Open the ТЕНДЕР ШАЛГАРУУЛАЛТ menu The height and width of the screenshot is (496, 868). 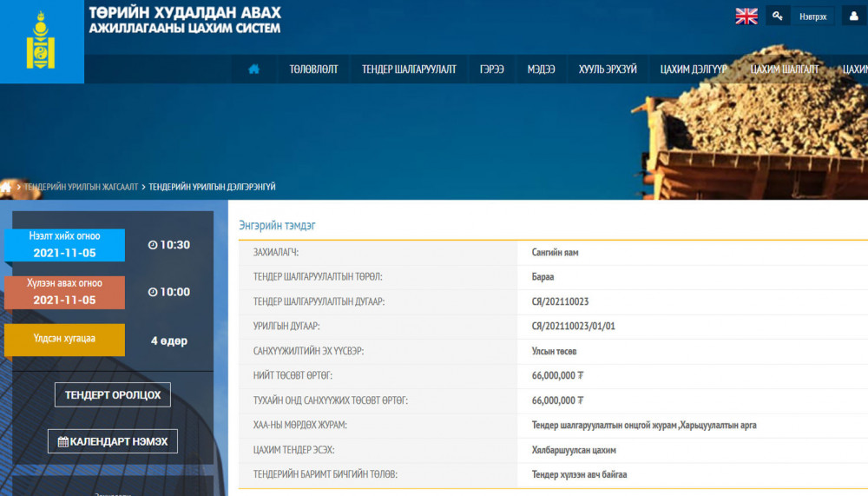(409, 69)
